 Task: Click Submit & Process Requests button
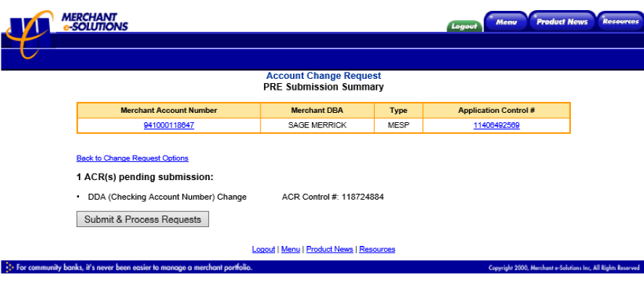click(x=143, y=219)
